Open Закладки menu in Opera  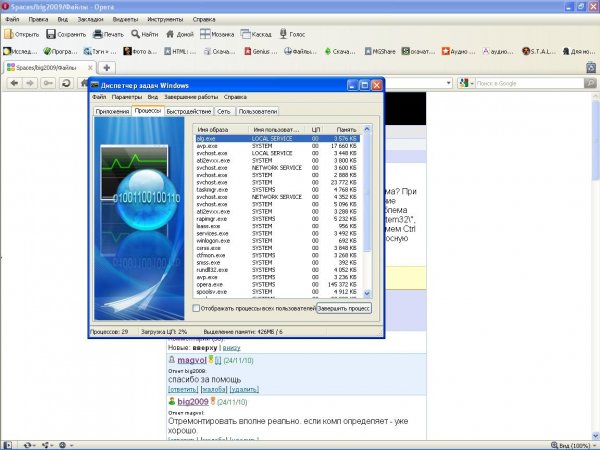point(90,19)
